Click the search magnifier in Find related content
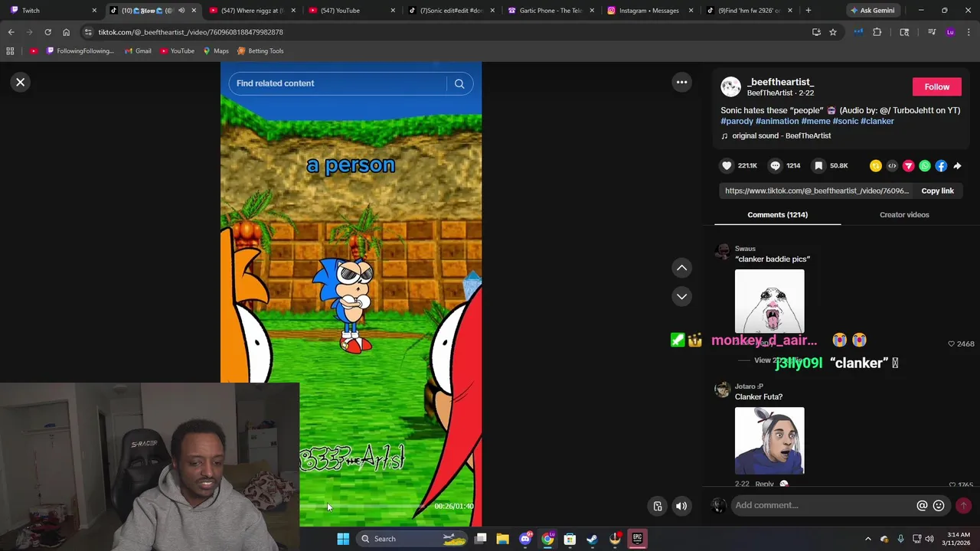Image resolution: width=980 pixels, height=551 pixels. 459,83
